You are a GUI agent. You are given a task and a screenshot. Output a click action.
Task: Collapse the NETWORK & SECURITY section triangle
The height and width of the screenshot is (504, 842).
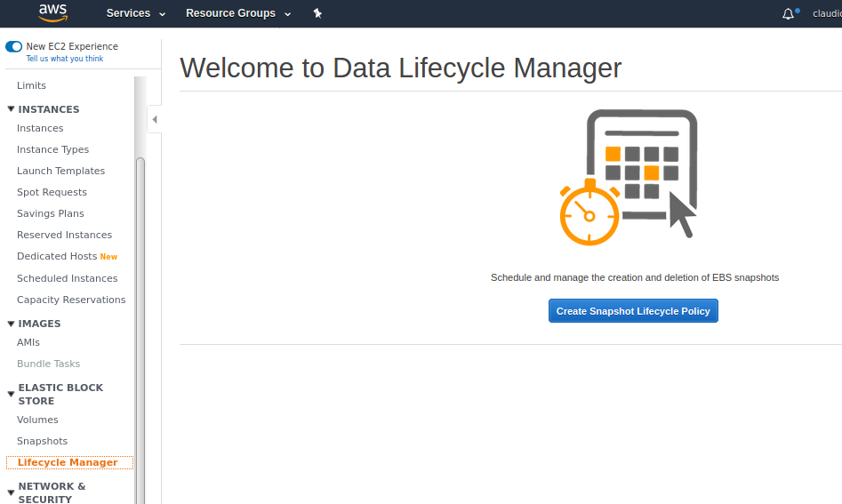click(x=11, y=492)
